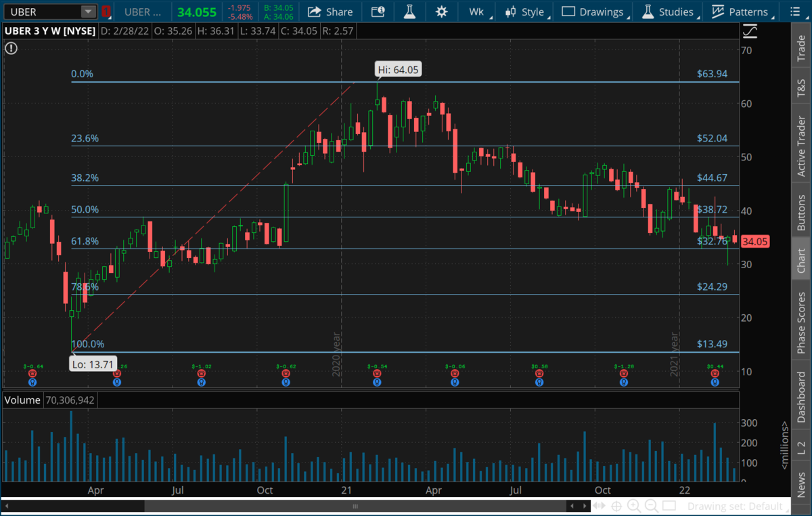Click the 23.6% Fibonacci level label

pyautogui.click(x=85, y=138)
